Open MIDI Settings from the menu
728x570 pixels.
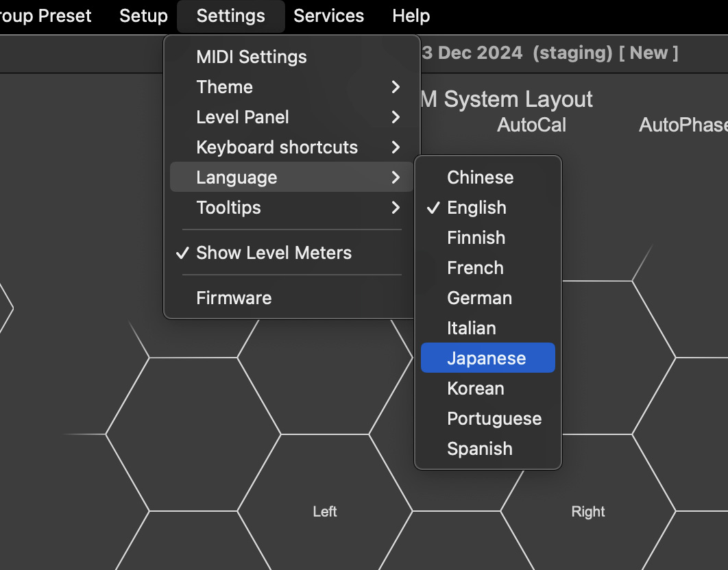(251, 57)
